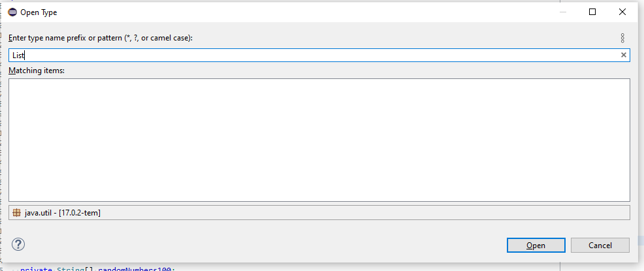Click the Cancel button

tap(600, 245)
